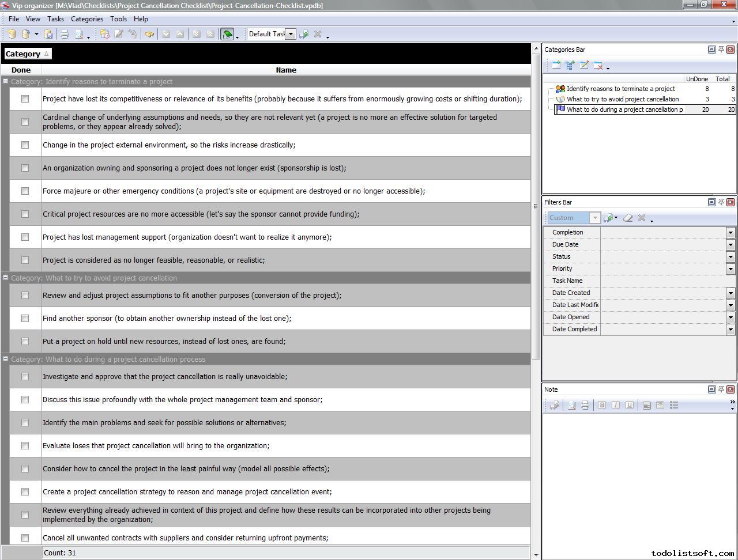This screenshot has width=738, height=560.
Task: Click the Category grouping header button
Action: (27, 54)
